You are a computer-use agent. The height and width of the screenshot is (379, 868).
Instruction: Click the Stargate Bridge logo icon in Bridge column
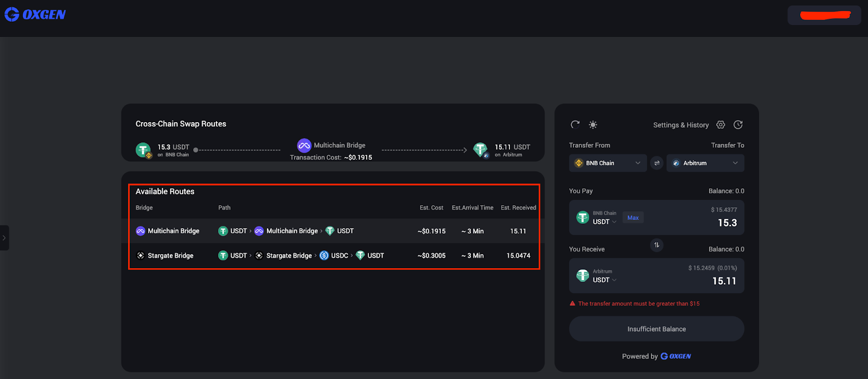(x=141, y=255)
